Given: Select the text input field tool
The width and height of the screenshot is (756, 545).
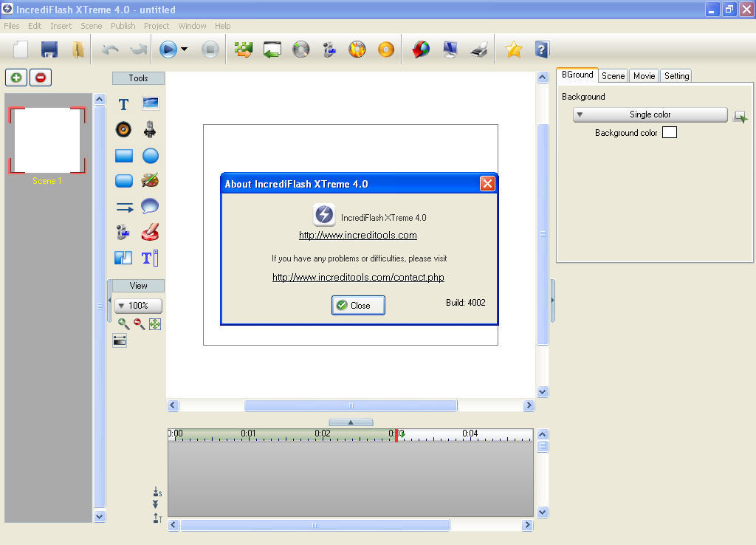Looking at the screenshot, I should (150, 258).
